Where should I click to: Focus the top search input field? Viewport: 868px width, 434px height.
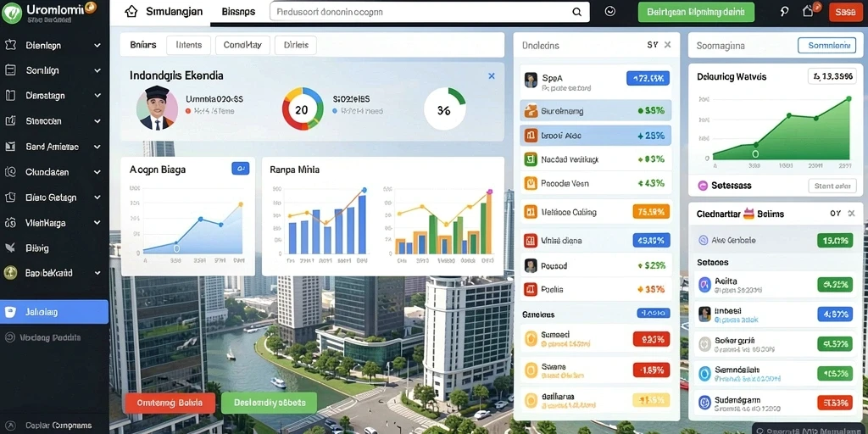[x=430, y=12]
